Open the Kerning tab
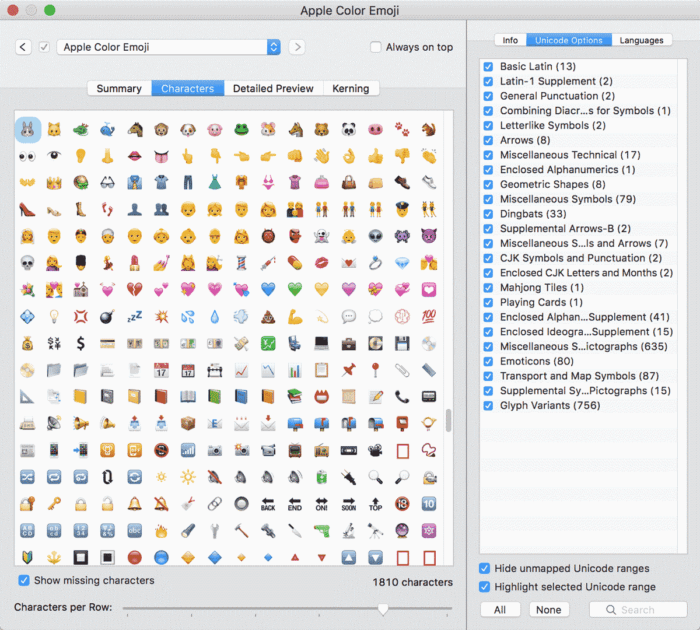This screenshot has height=630, width=700. pos(351,88)
